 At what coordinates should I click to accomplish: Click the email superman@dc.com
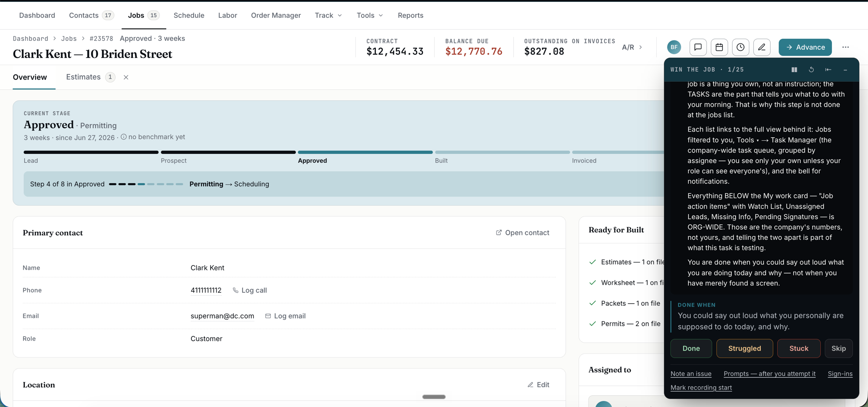(x=222, y=316)
